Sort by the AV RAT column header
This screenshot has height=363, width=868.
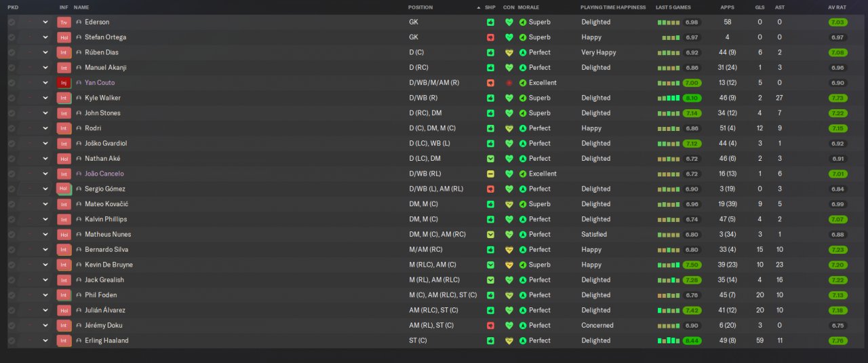(x=837, y=7)
